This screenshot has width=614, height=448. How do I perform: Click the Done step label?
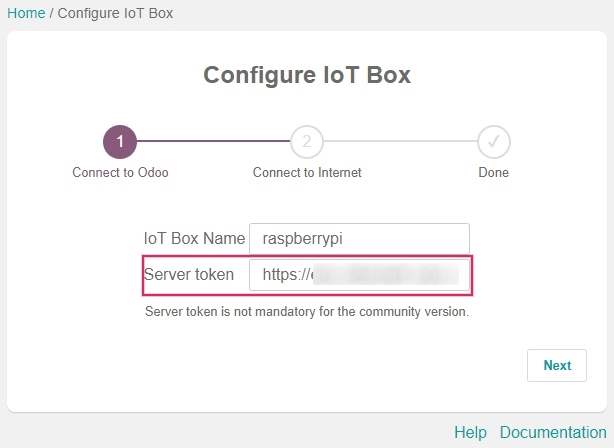tap(493, 172)
